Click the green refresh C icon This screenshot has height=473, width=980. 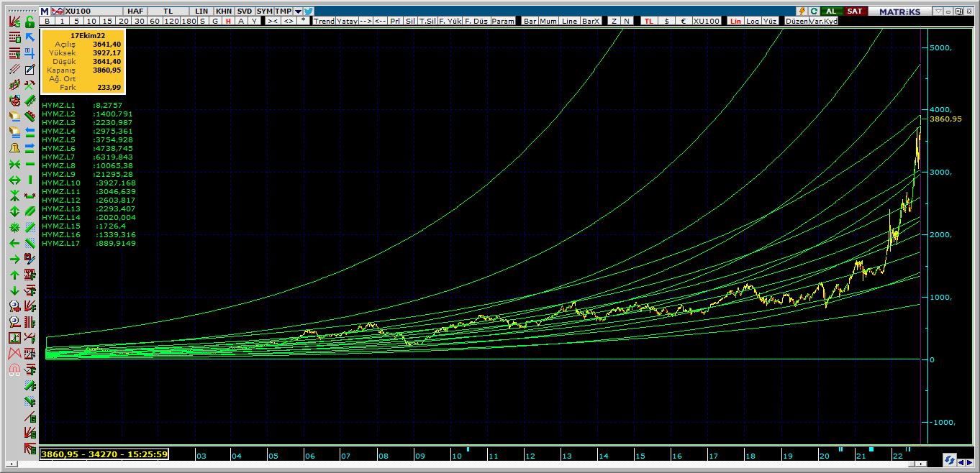click(x=814, y=12)
